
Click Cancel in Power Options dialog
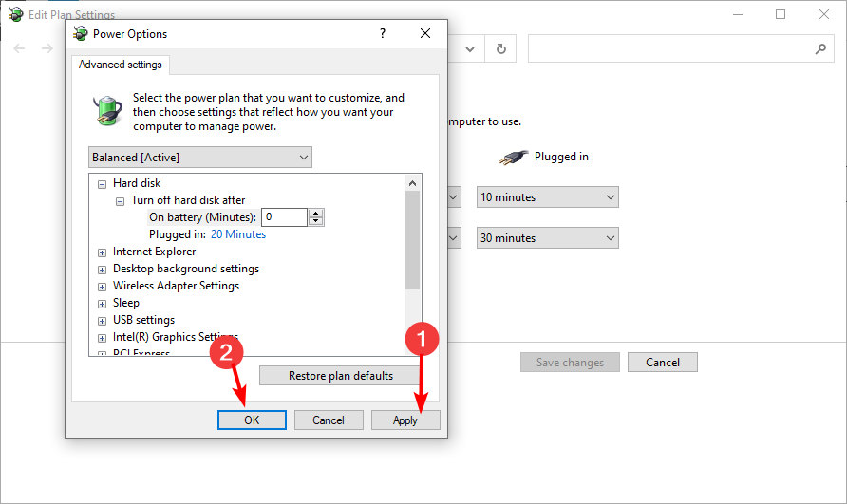tap(329, 420)
